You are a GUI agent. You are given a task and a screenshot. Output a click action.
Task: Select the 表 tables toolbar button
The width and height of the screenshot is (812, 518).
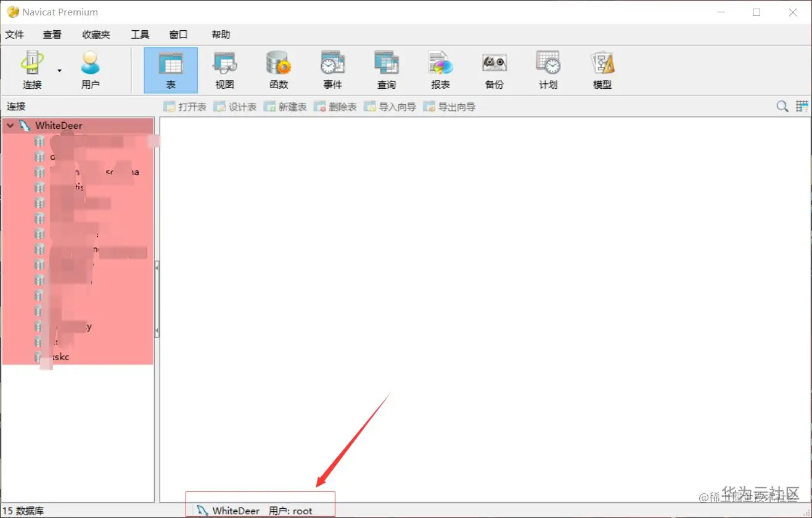pyautogui.click(x=171, y=70)
